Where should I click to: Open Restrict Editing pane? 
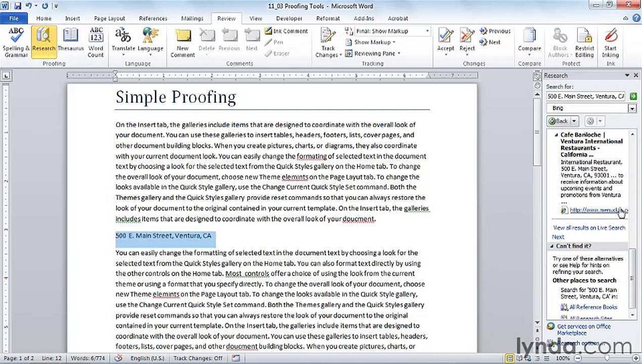pyautogui.click(x=584, y=42)
